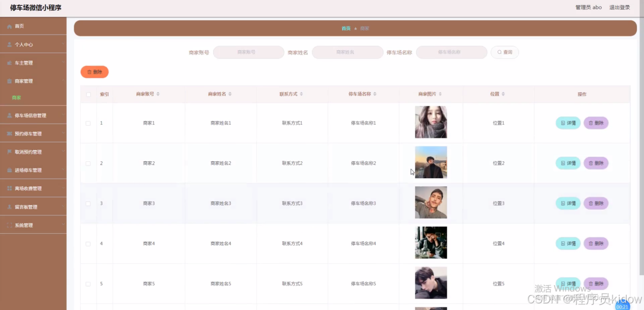Open the 预约停车管理 sidebar menu
The image size is (644, 310).
coord(33,134)
